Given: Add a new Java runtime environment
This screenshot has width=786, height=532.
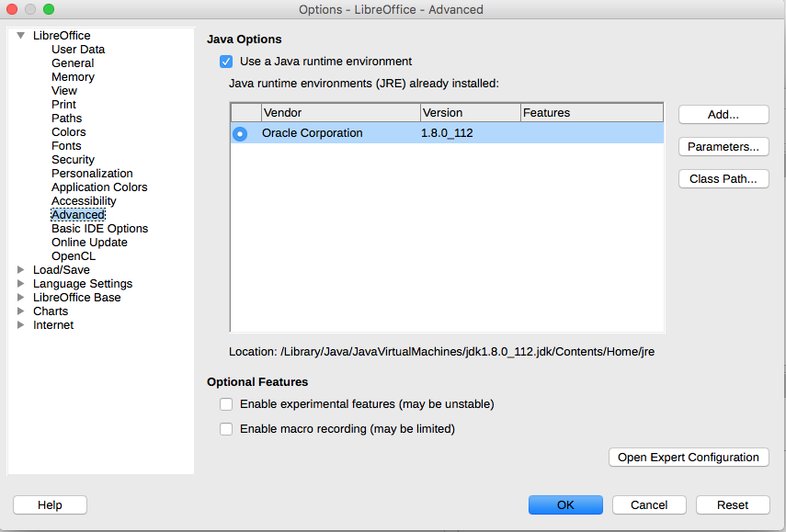Looking at the screenshot, I should (723, 114).
